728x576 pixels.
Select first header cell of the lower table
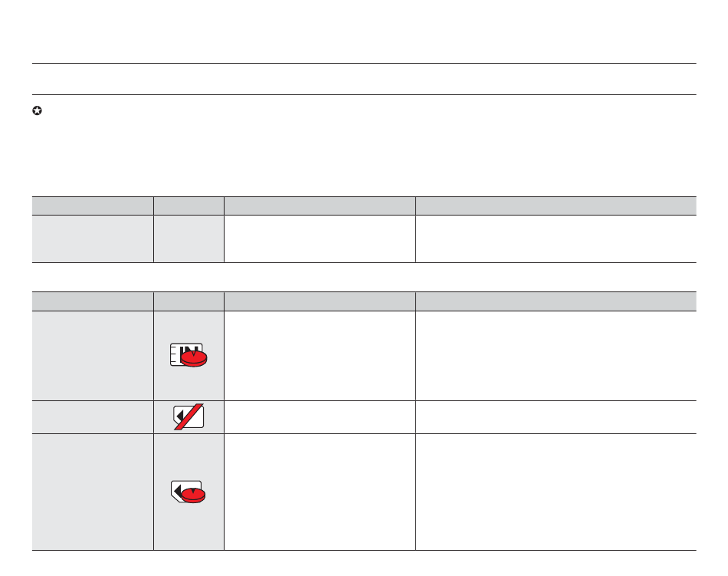(x=93, y=301)
